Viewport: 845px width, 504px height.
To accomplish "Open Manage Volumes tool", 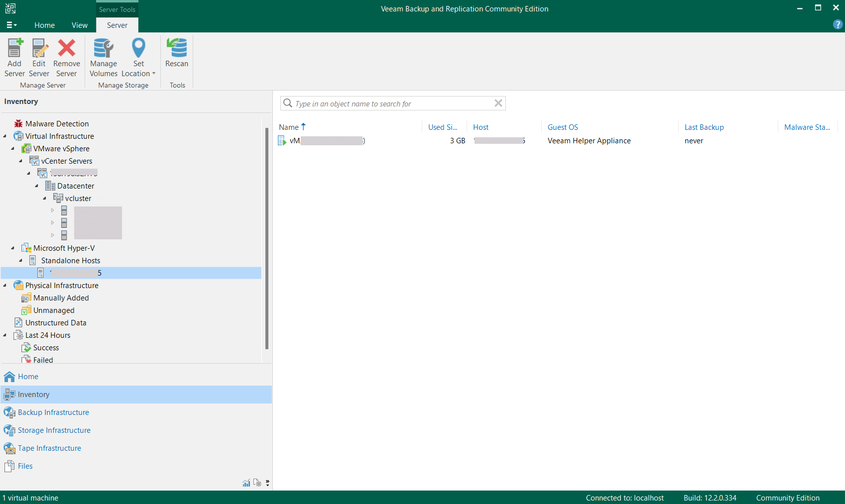I will (104, 58).
